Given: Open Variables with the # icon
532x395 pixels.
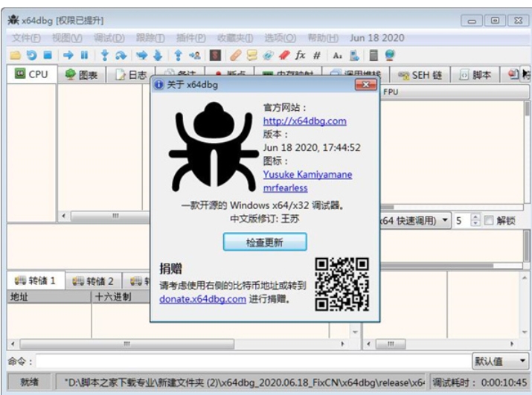Looking at the screenshot, I should pyautogui.click(x=316, y=55).
